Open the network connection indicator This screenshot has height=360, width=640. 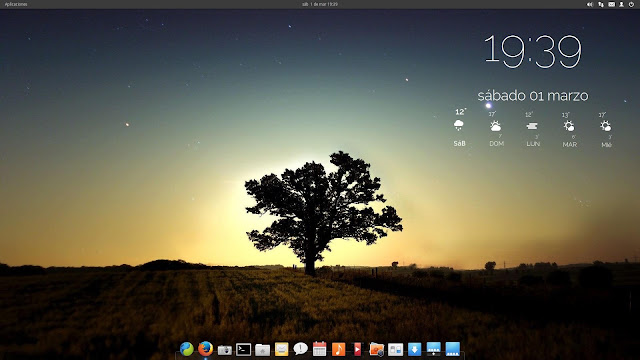pos(601,4)
